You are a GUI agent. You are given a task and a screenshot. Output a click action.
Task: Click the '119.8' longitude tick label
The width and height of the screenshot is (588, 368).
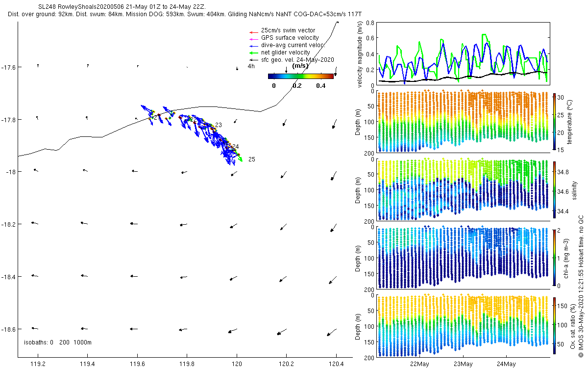click(187, 364)
